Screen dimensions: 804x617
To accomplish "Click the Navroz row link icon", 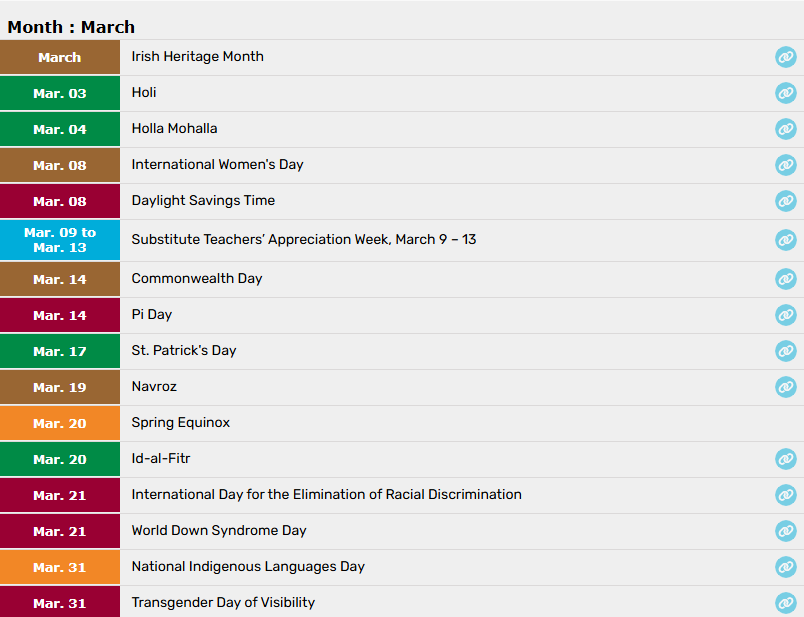I will pyautogui.click(x=786, y=387).
